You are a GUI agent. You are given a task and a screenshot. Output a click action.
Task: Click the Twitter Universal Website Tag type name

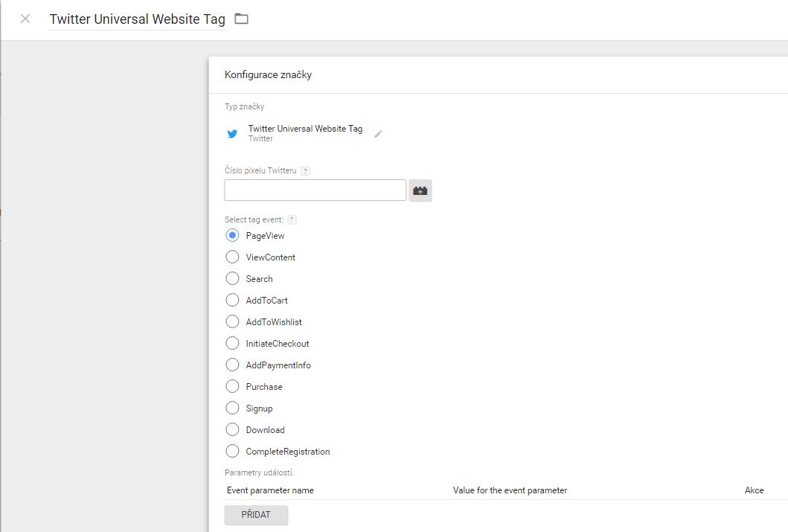click(305, 129)
